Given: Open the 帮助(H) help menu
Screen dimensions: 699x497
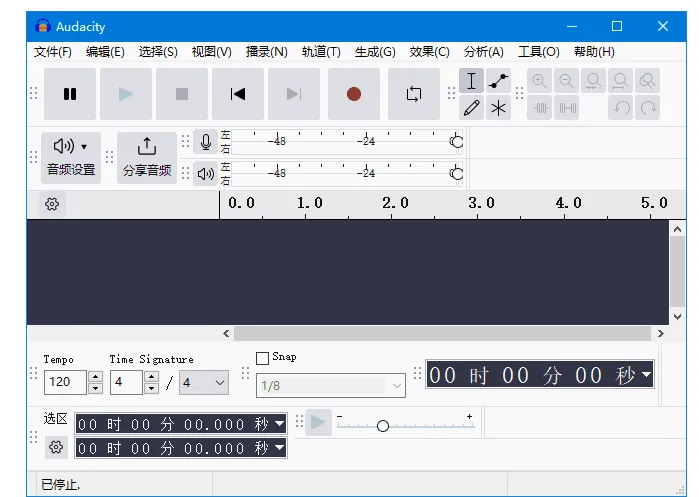Looking at the screenshot, I should pyautogui.click(x=594, y=52).
